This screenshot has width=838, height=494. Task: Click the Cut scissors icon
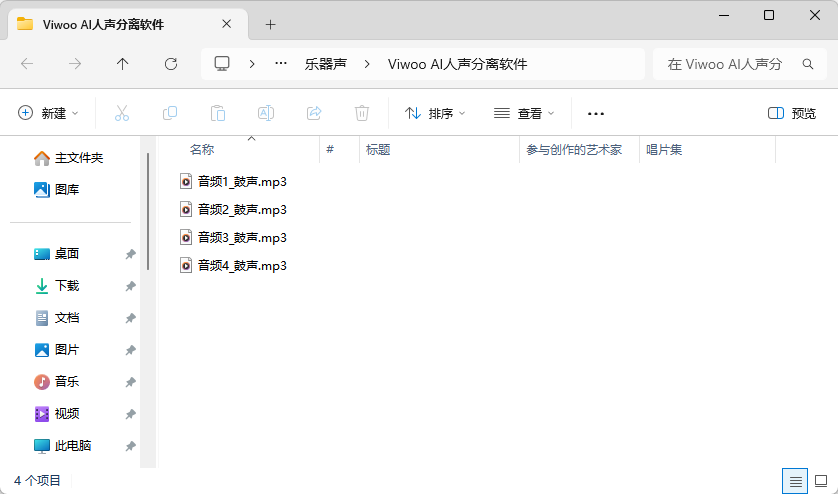click(122, 113)
